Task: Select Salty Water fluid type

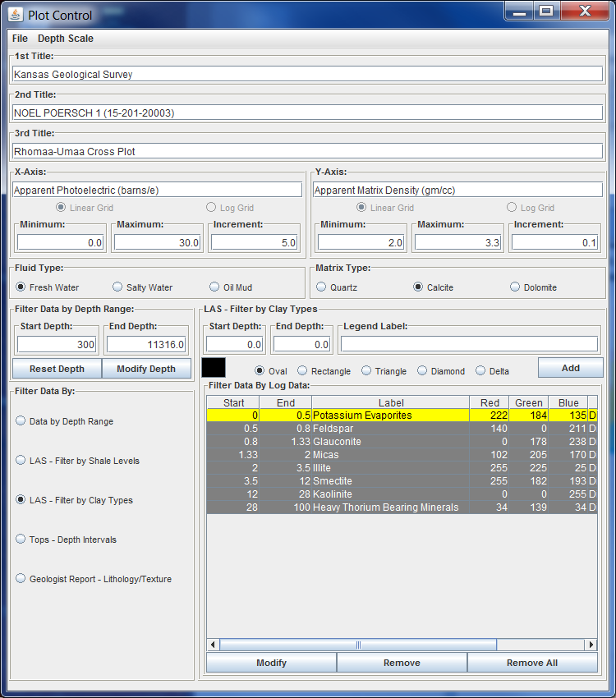Action: click(x=143, y=287)
